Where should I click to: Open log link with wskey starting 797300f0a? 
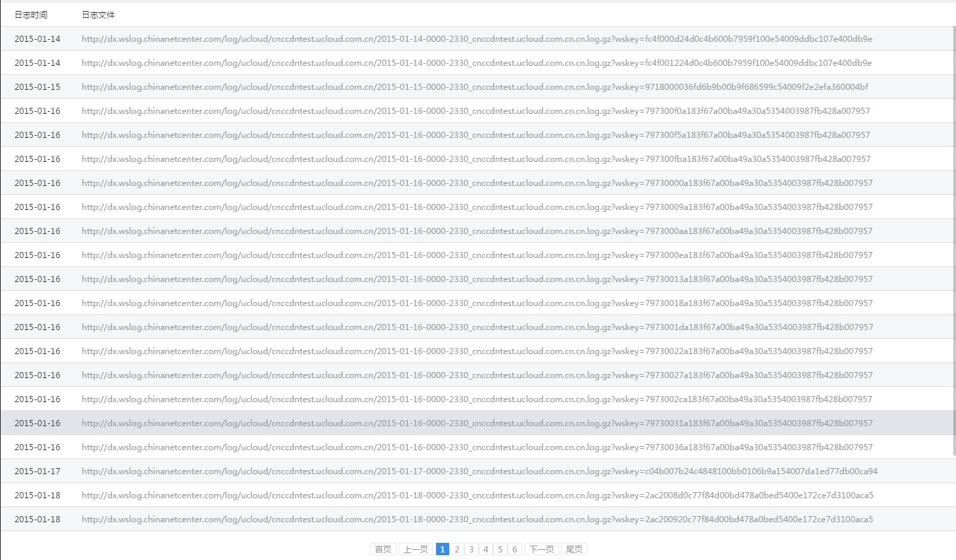pos(476,111)
